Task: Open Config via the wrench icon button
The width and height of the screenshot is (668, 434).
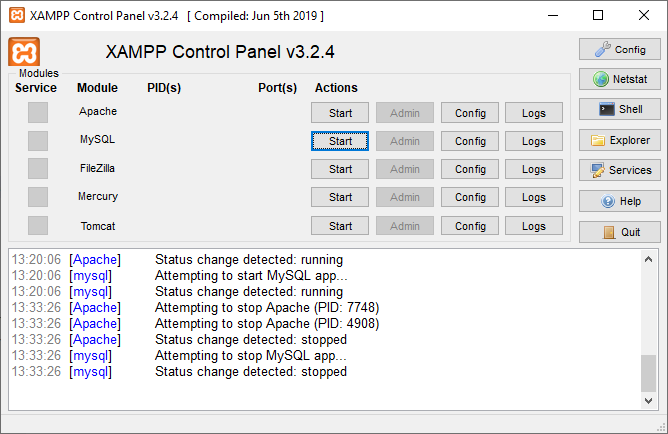Action: pyautogui.click(x=619, y=49)
